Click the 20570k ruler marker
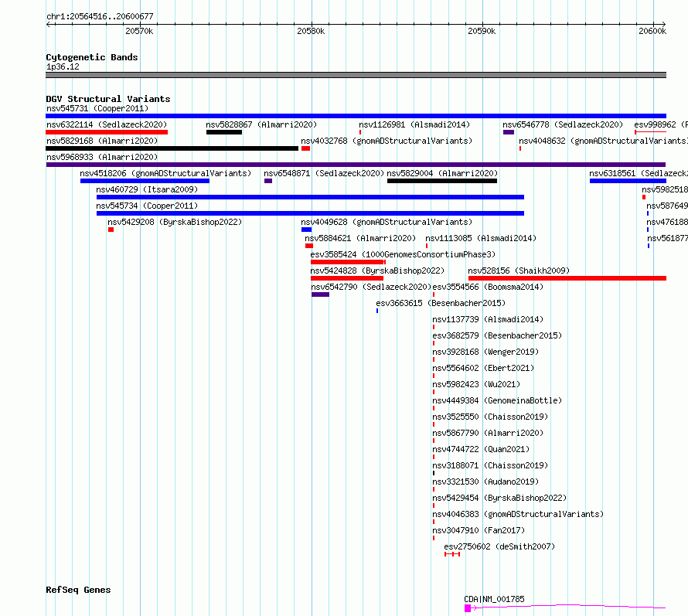 click(x=139, y=31)
